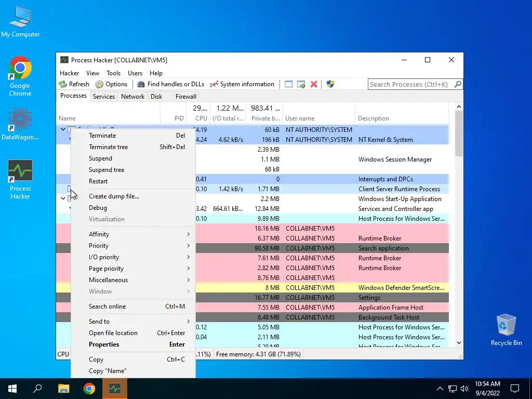
Task: Sort by the User name column header
Action: pos(318,114)
